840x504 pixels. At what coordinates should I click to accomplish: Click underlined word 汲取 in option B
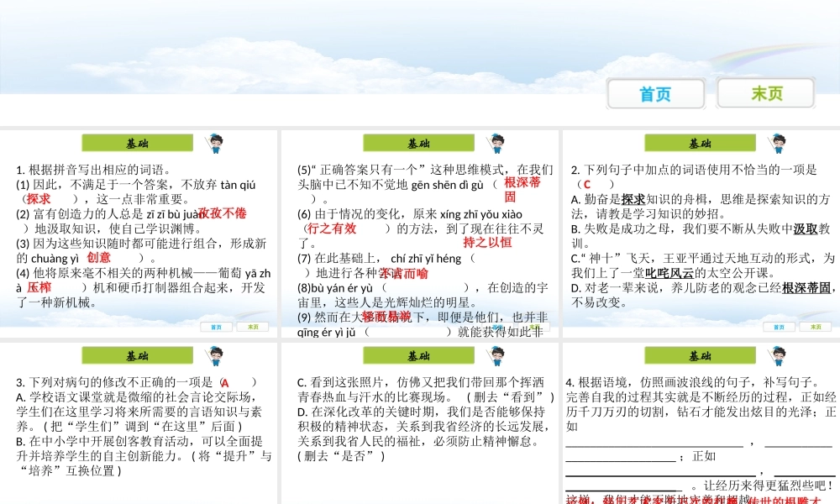point(806,228)
